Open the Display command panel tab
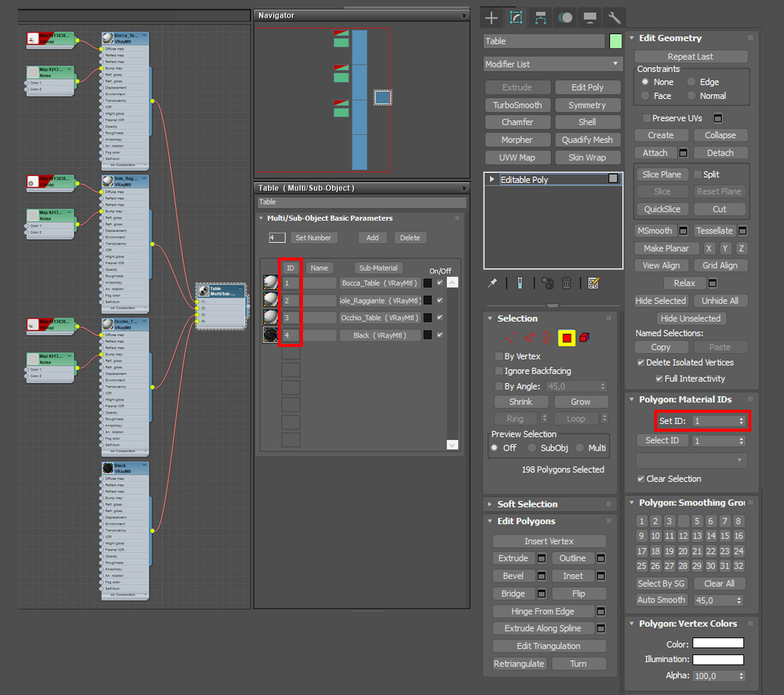784x695 pixels. (x=590, y=18)
